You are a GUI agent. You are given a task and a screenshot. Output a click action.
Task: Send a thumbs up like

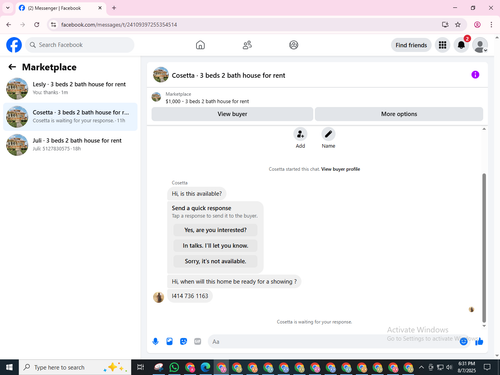(479, 341)
